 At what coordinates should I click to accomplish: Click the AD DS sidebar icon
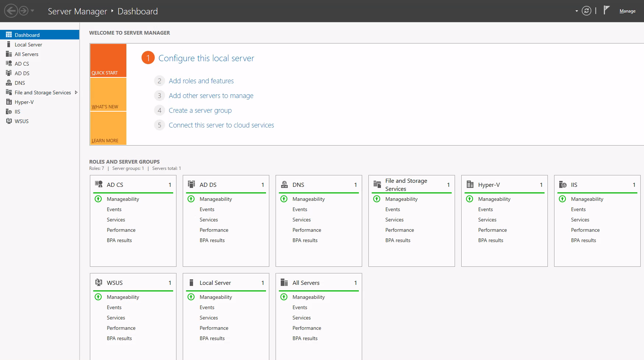tap(9, 73)
